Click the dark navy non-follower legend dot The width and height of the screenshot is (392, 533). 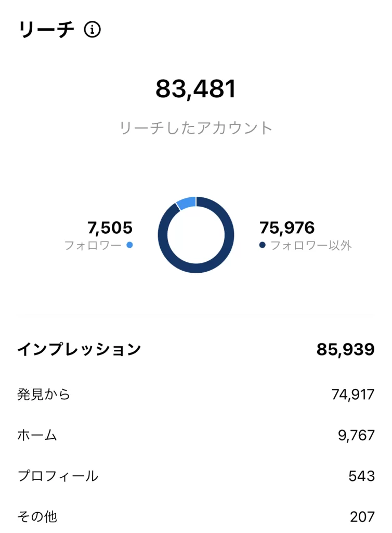(262, 245)
